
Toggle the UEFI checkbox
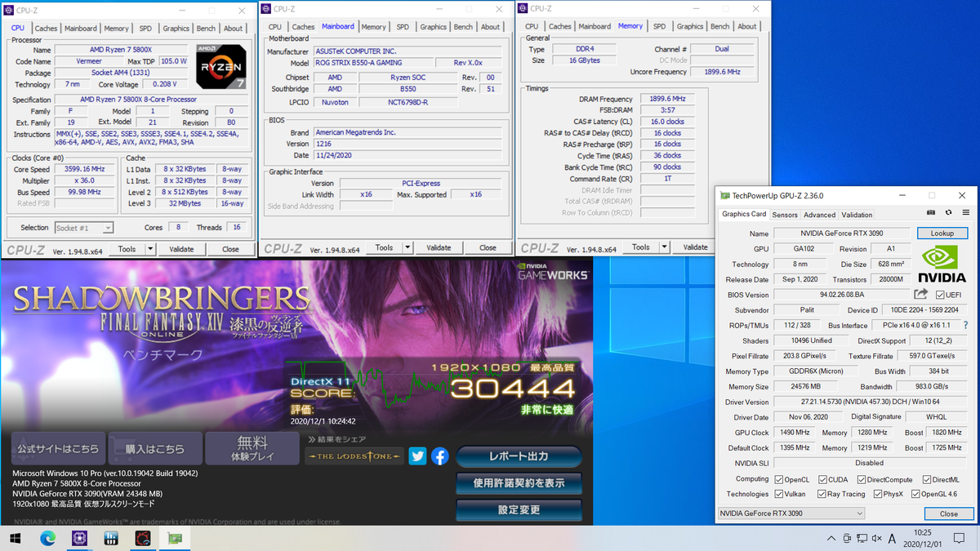click(x=940, y=295)
